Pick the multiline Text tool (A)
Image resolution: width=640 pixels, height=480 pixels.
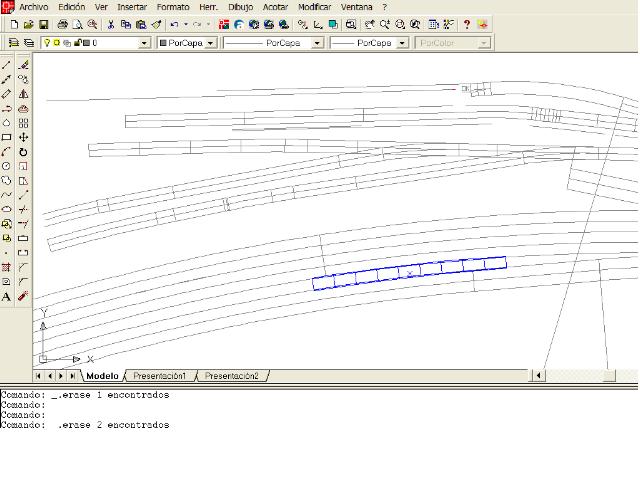coord(7,296)
